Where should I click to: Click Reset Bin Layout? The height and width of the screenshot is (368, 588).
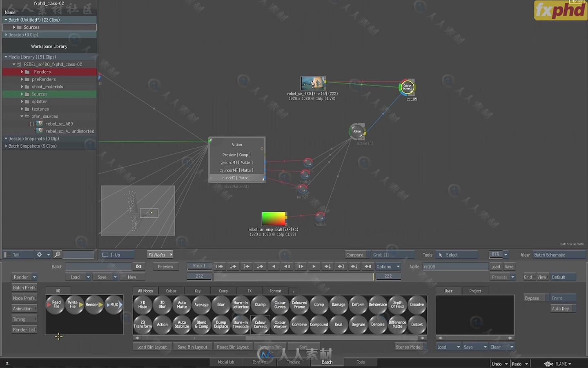pyautogui.click(x=233, y=347)
